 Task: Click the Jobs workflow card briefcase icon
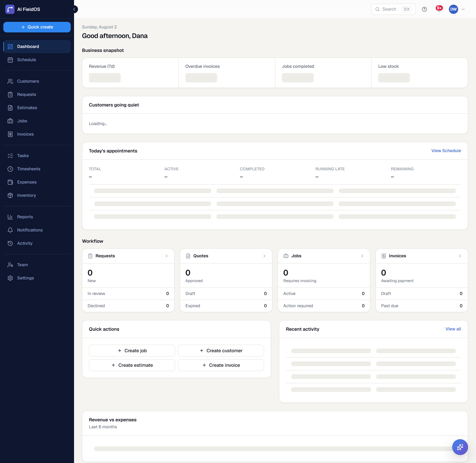tap(286, 256)
